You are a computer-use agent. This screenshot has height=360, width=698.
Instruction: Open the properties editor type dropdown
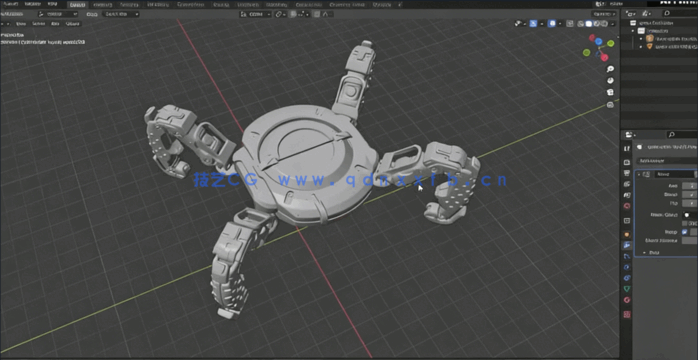[630, 134]
